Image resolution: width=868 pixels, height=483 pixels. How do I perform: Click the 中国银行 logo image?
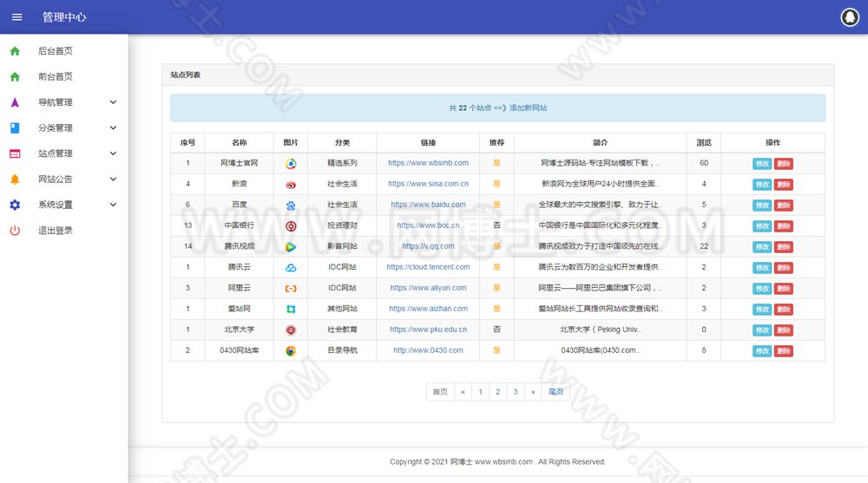pyautogui.click(x=291, y=225)
